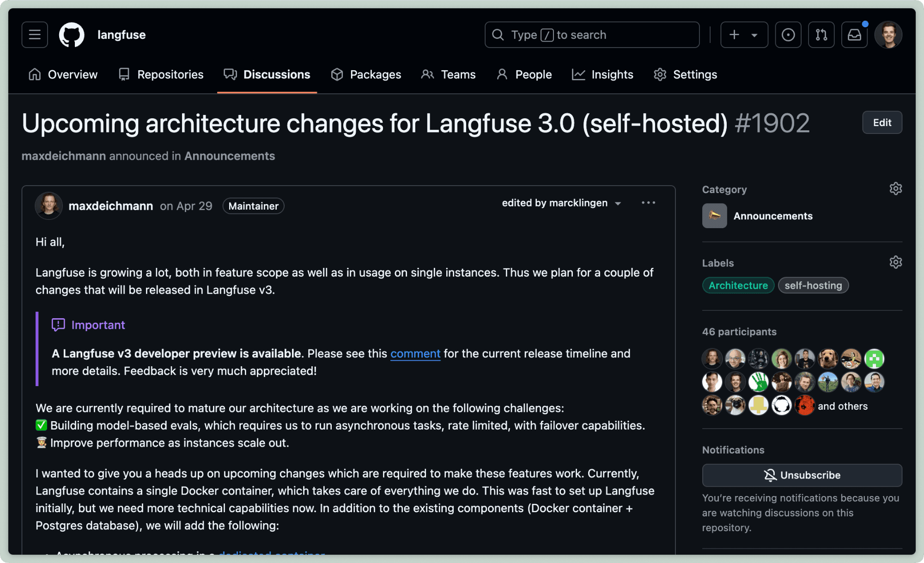Open the Labels settings gear
The width and height of the screenshot is (924, 563).
pyautogui.click(x=895, y=262)
